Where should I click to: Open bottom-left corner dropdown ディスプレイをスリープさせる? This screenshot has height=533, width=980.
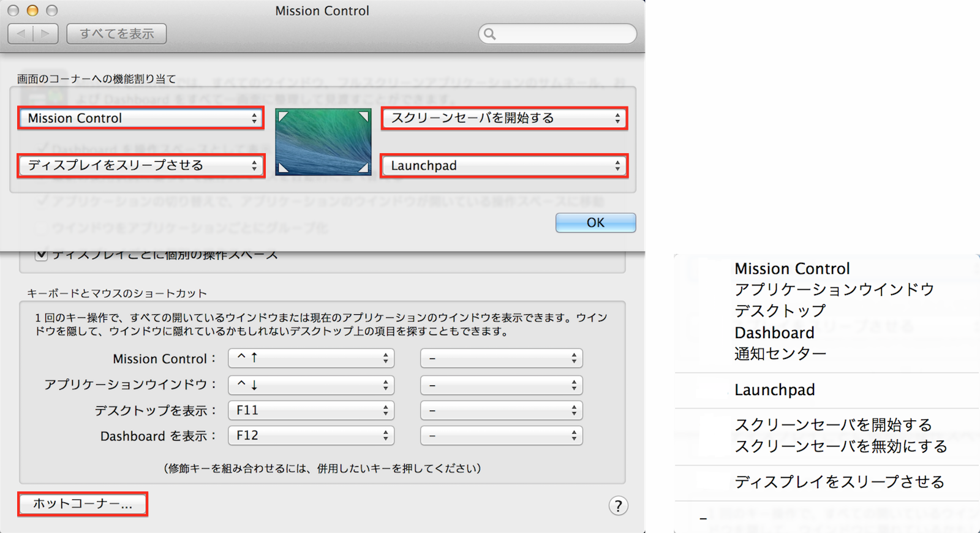tap(141, 165)
